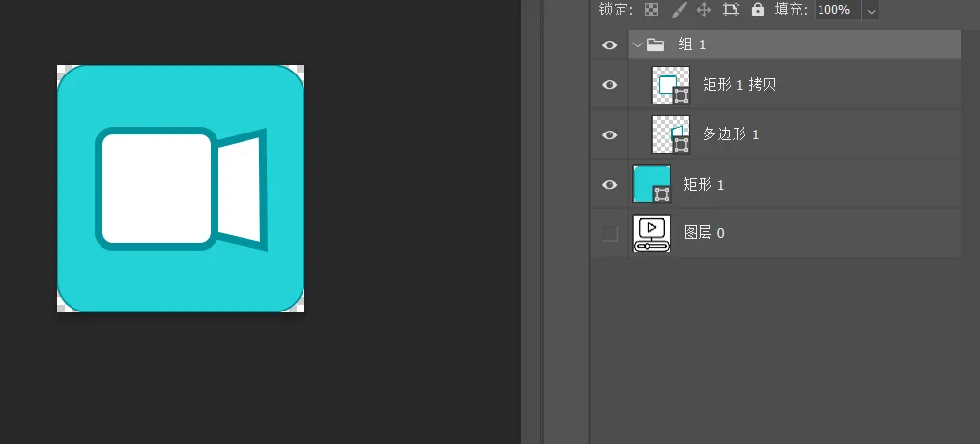Lock image pixels brush icon
Image resolution: width=980 pixels, height=444 pixels.
coord(678,10)
